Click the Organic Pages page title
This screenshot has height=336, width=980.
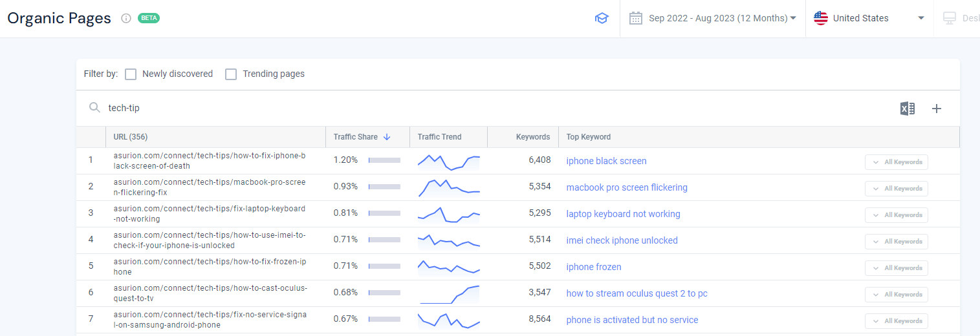point(60,18)
